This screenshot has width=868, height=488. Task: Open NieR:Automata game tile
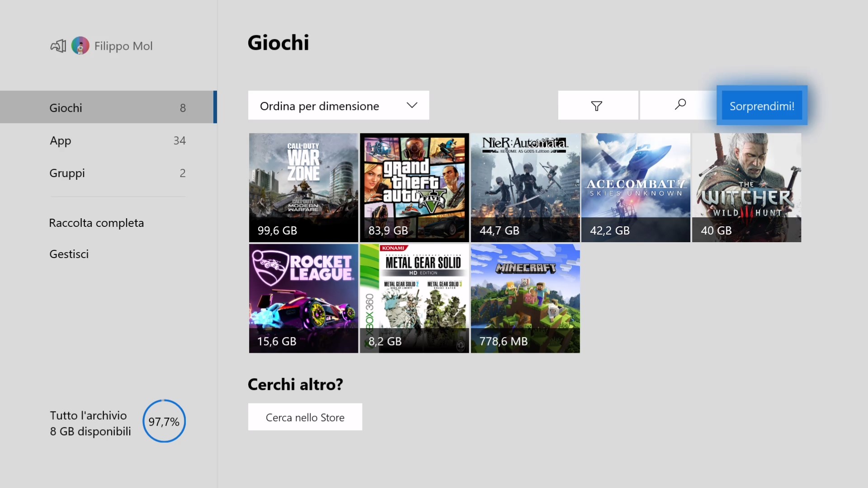coord(525,188)
